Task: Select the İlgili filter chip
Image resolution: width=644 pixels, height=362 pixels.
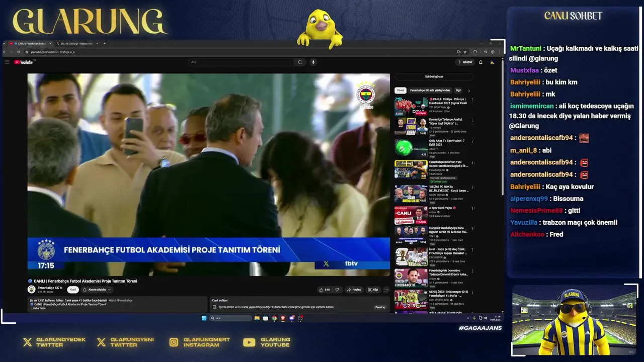Action: [x=458, y=90]
